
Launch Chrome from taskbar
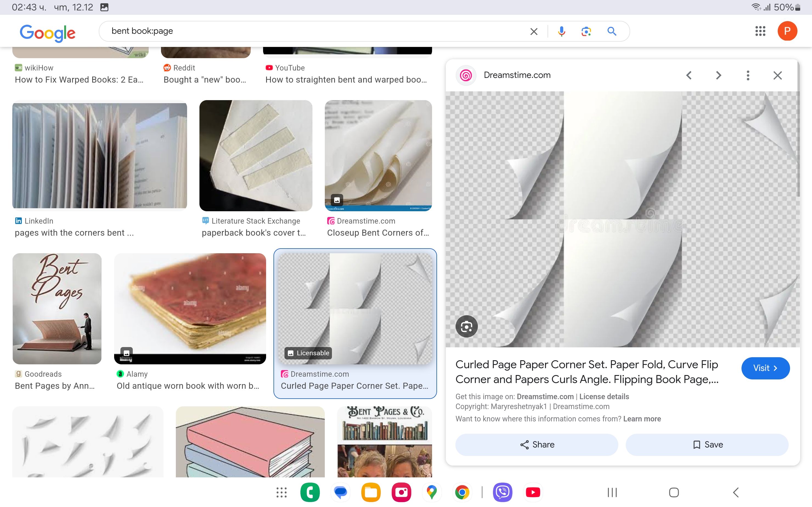pos(462,492)
